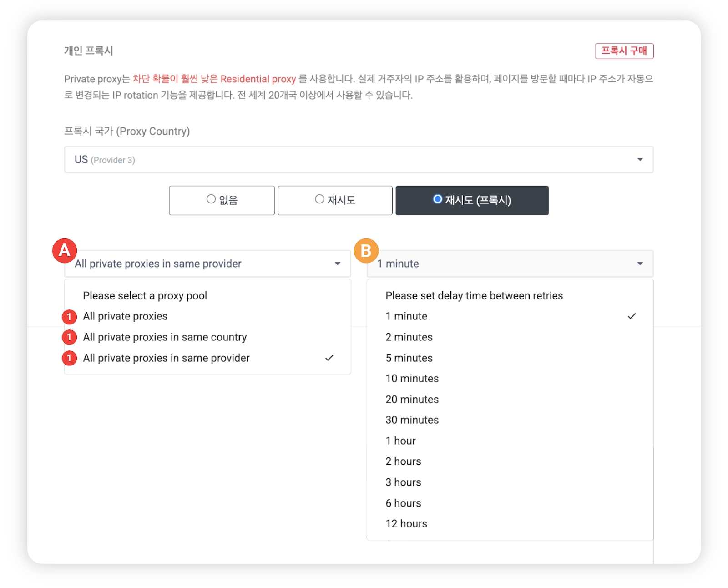Image resolution: width=728 pixels, height=588 pixels.
Task: Select 30 minutes retry delay
Action: click(x=412, y=420)
